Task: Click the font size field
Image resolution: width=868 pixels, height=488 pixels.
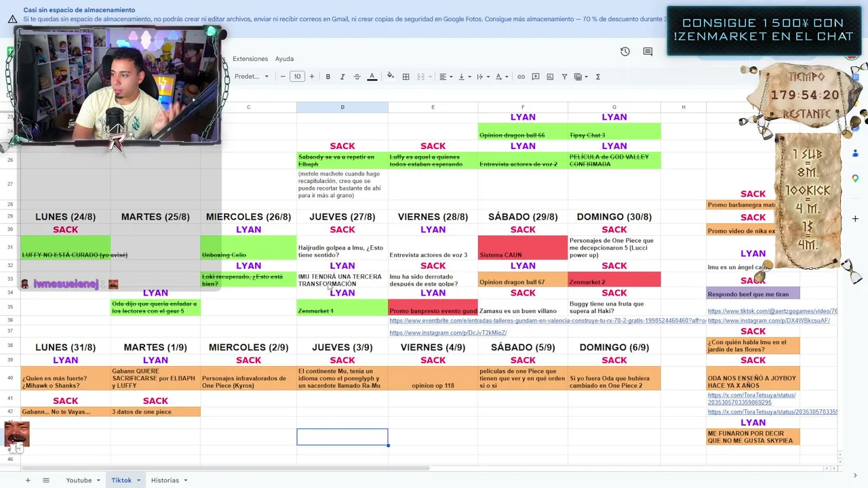Action: [297, 77]
